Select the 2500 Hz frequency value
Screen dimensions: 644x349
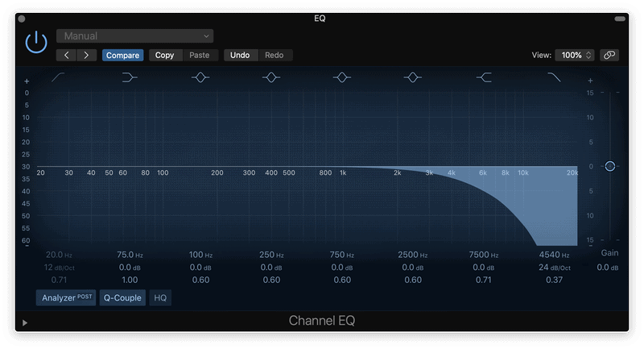pos(413,255)
